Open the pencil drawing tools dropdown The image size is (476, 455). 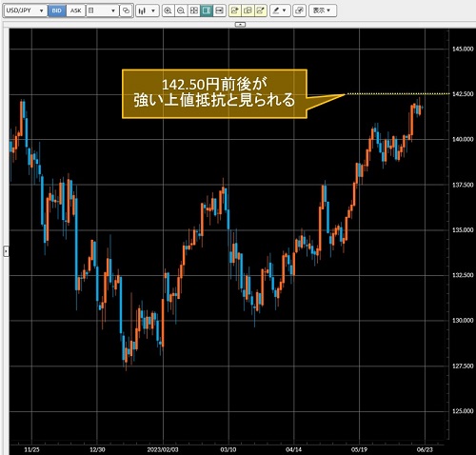point(280,10)
